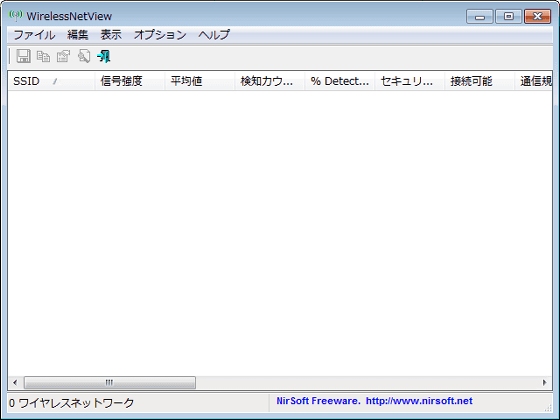Open the nirsoft.net link in status bar
Viewport: 560px width, 420px height.
coord(419,401)
